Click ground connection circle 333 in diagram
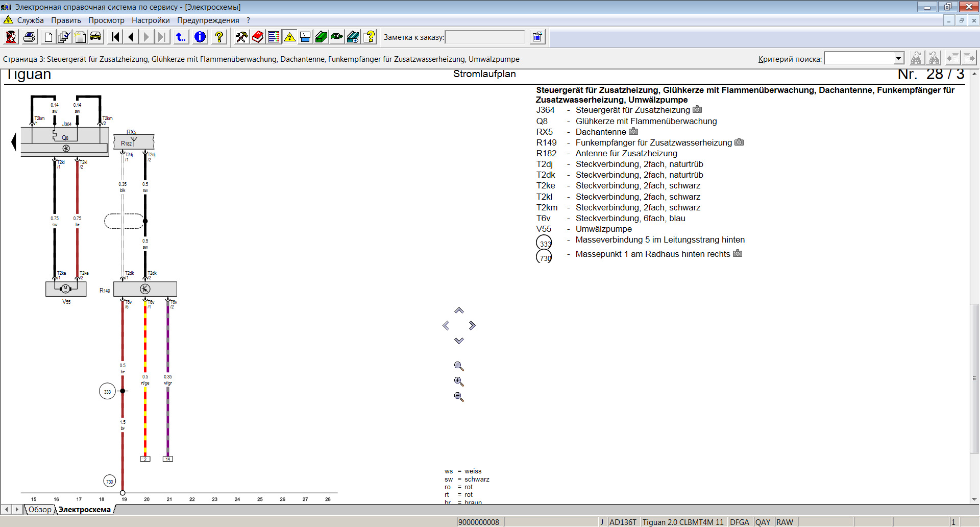Viewport: 980px width, 527px height. point(107,392)
